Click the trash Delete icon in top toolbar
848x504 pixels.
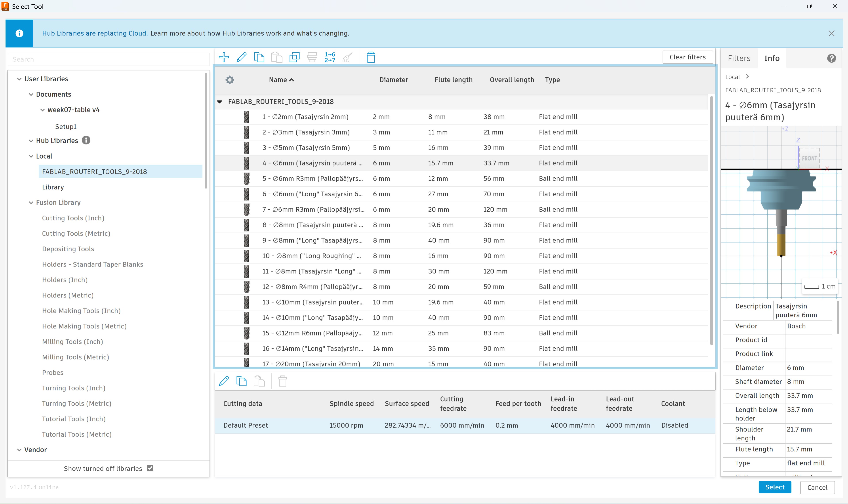click(371, 57)
